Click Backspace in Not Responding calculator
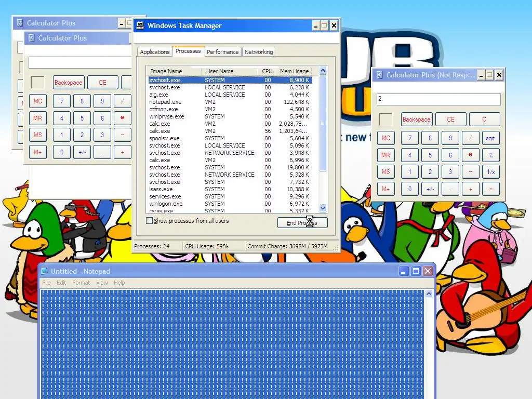This screenshot has height=399, width=532. click(x=416, y=119)
